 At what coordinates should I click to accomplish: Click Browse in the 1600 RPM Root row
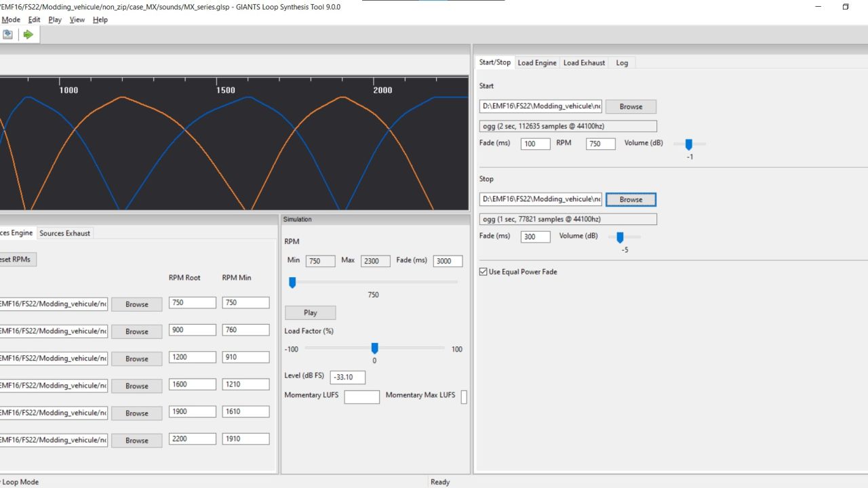click(136, 386)
